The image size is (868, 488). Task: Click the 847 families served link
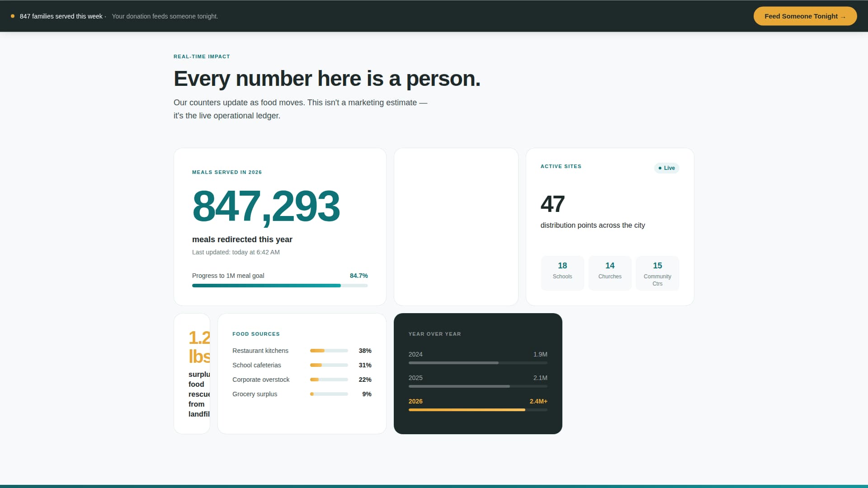61,16
